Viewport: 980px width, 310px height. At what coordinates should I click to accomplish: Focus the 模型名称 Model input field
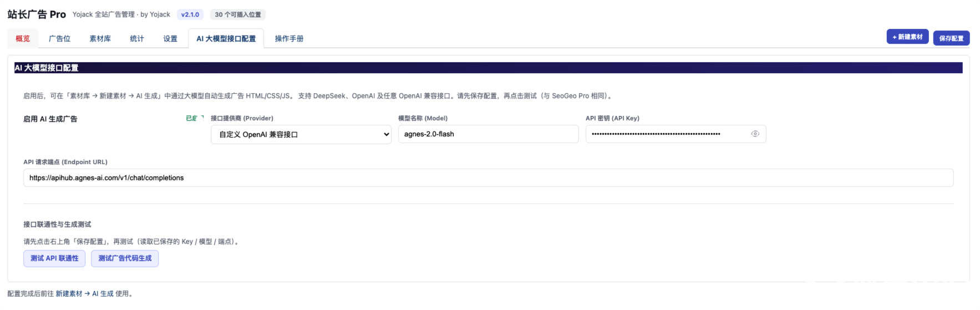coord(488,134)
